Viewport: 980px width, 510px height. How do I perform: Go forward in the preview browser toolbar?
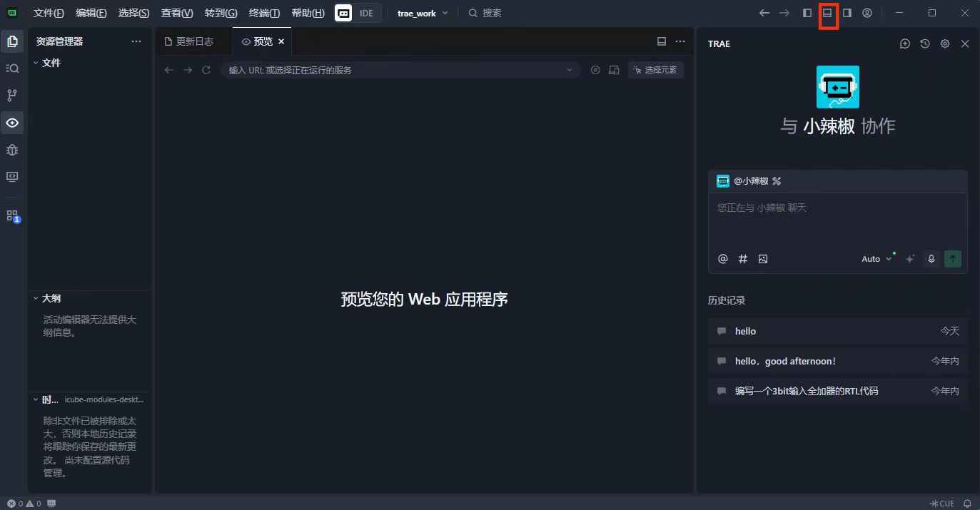click(188, 70)
